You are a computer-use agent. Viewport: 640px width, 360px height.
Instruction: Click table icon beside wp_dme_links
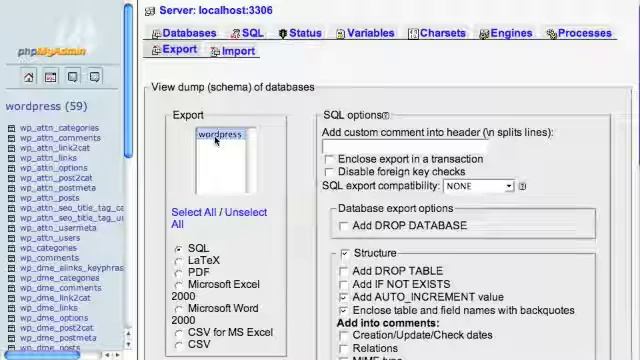pos(11,308)
